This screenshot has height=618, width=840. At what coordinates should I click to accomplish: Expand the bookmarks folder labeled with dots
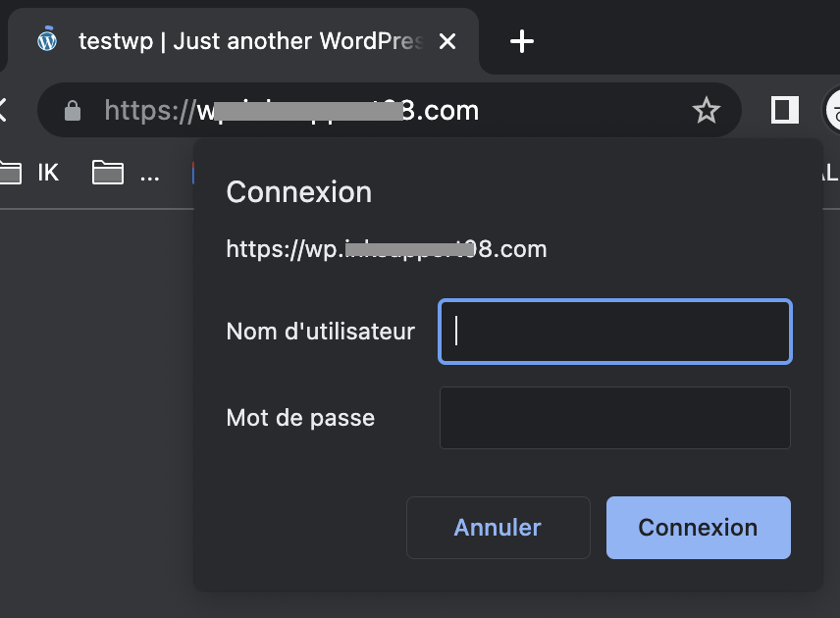coord(126,173)
